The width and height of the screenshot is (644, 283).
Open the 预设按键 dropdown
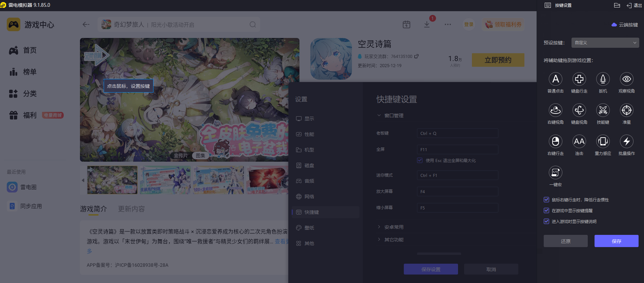coord(605,43)
